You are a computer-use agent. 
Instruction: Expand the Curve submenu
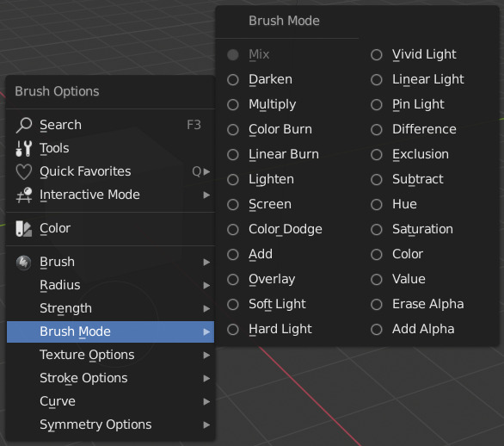pyautogui.click(x=110, y=401)
